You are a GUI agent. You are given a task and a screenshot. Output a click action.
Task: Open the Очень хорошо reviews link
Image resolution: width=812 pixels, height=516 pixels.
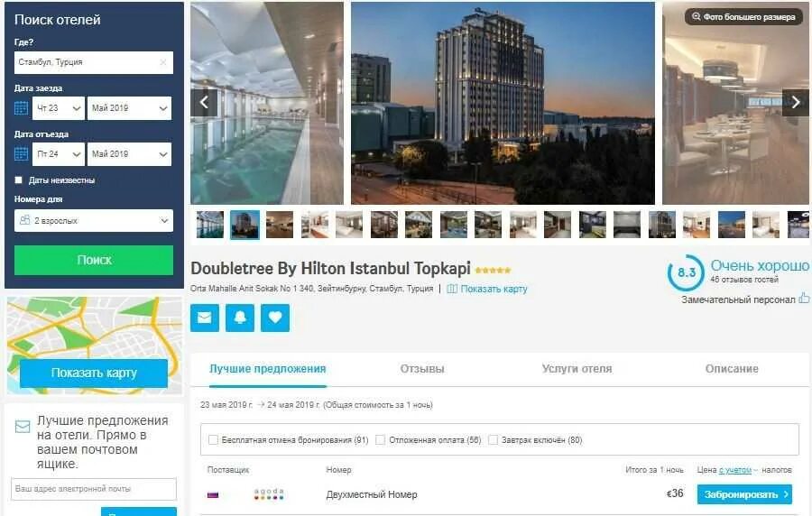[759, 265]
